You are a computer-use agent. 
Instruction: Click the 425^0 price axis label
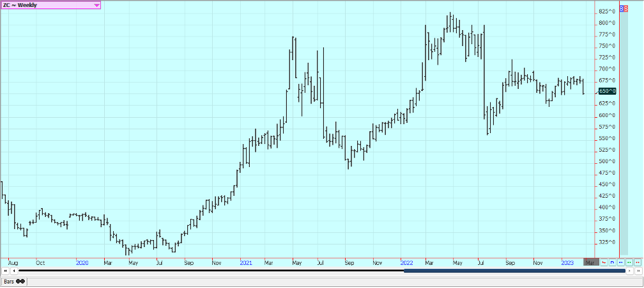tap(608, 196)
